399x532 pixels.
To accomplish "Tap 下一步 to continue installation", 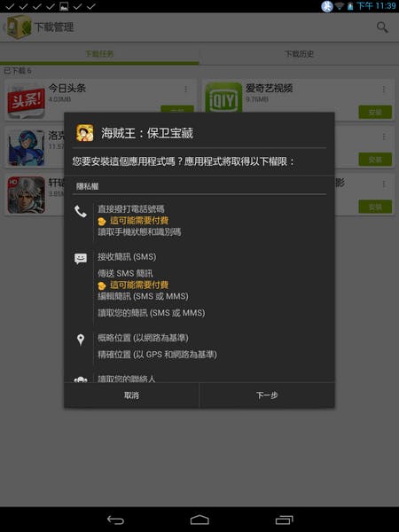I will (267, 395).
